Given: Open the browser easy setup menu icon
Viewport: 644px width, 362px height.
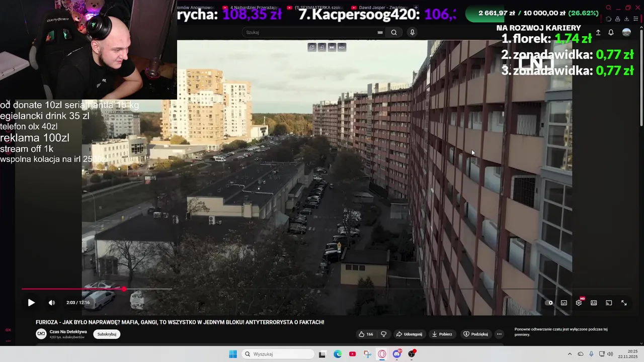Looking at the screenshot, I should point(635,19).
